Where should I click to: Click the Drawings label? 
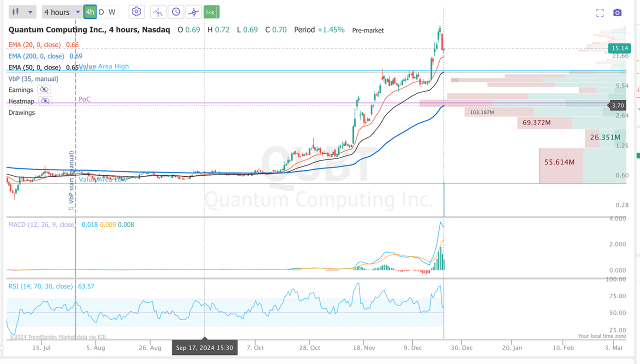click(21, 112)
